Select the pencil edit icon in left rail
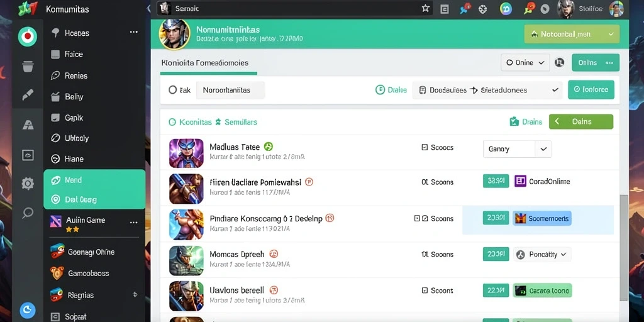 pos(28,96)
